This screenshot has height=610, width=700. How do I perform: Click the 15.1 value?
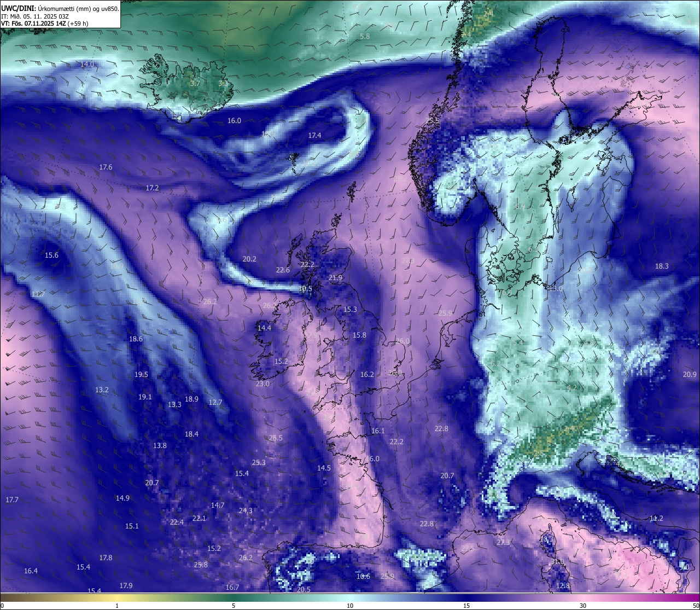pyautogui.click(x=132, y=526)
